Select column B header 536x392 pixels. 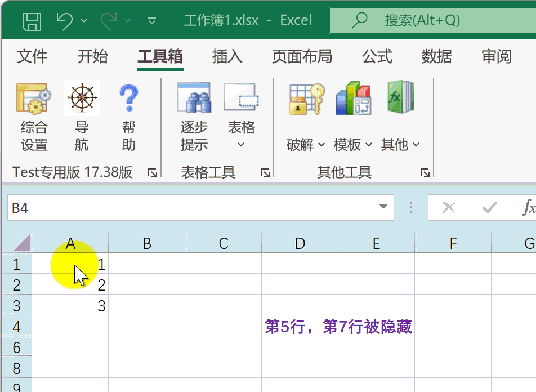(147, 243)
